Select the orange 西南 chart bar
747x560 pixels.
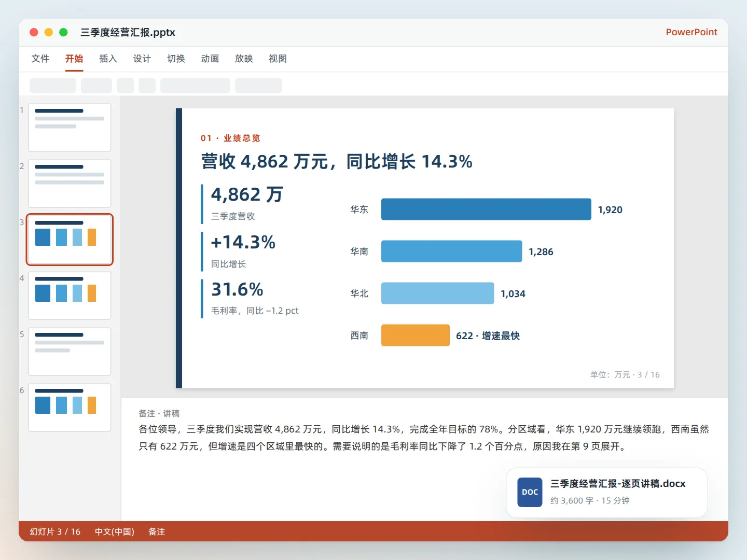point(415,335)
